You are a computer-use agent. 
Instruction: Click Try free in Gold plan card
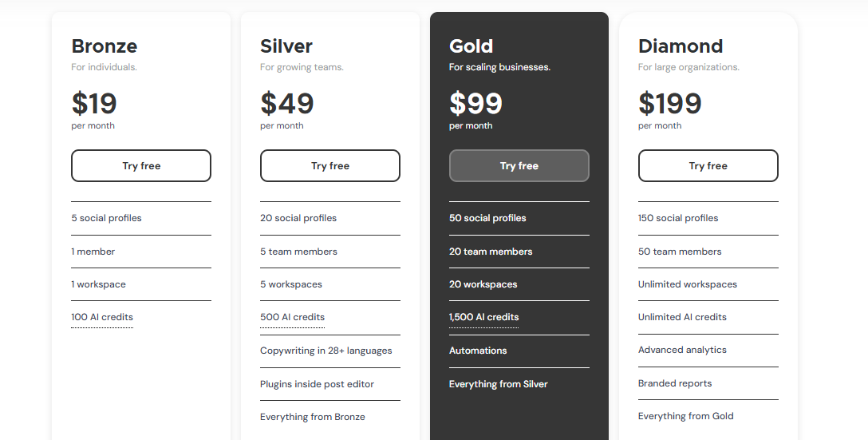519,165
